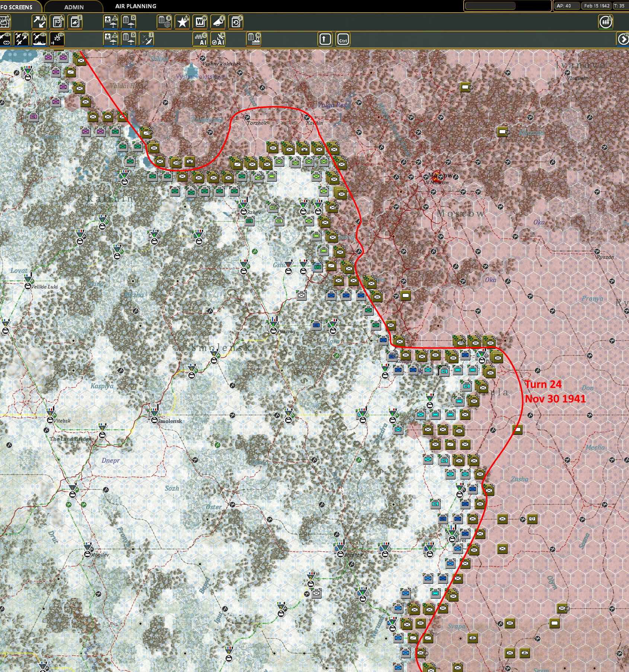
Task: Open the W book icon
Action: (x=200, y=22)
